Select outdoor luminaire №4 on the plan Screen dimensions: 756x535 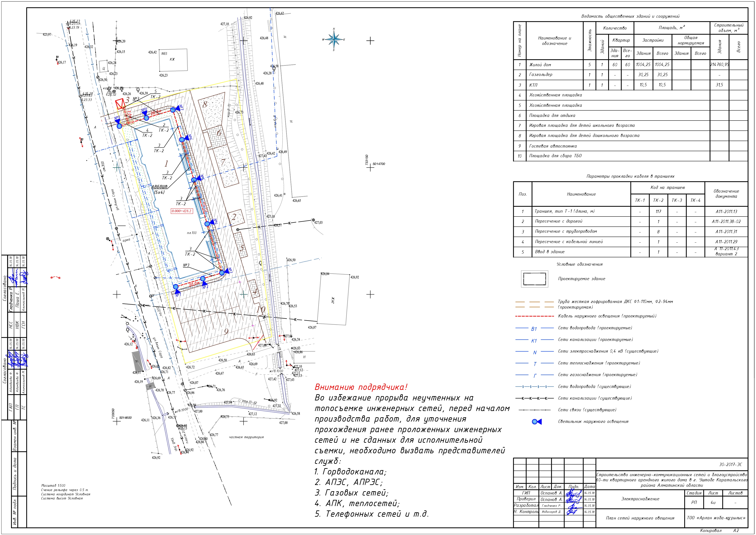coord(208,224)
